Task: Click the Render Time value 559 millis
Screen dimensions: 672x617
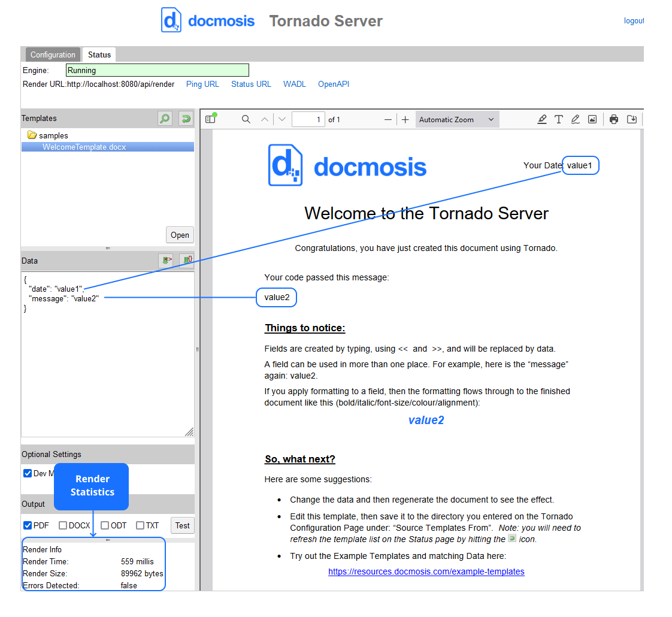Action: [x=137, y=561]
